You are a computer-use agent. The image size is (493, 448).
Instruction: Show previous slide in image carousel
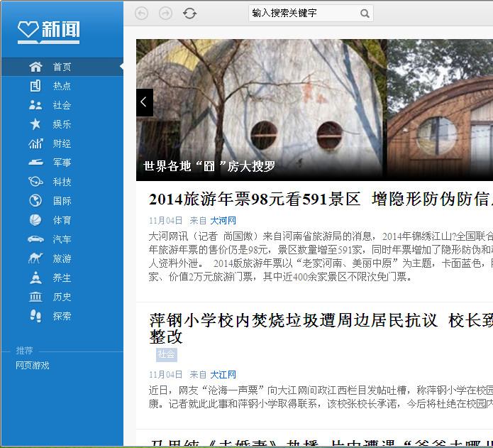click(x=144, y=102)
